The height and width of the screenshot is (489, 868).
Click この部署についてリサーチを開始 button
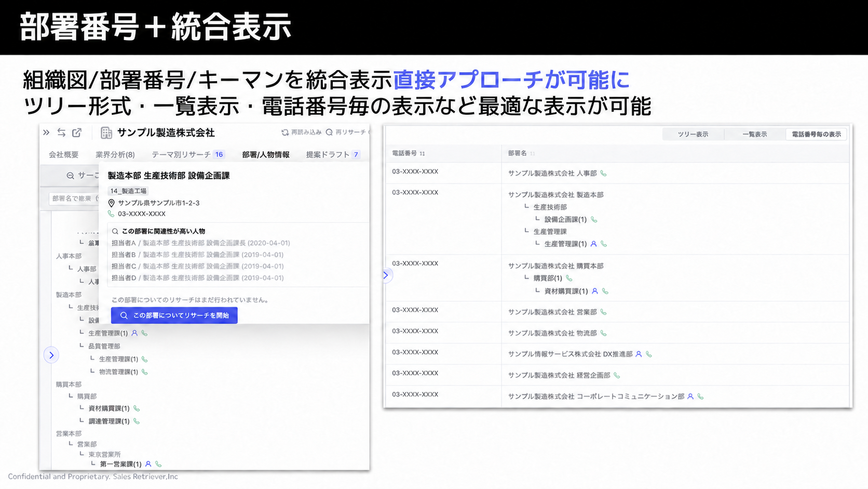(x=174, y=315)
